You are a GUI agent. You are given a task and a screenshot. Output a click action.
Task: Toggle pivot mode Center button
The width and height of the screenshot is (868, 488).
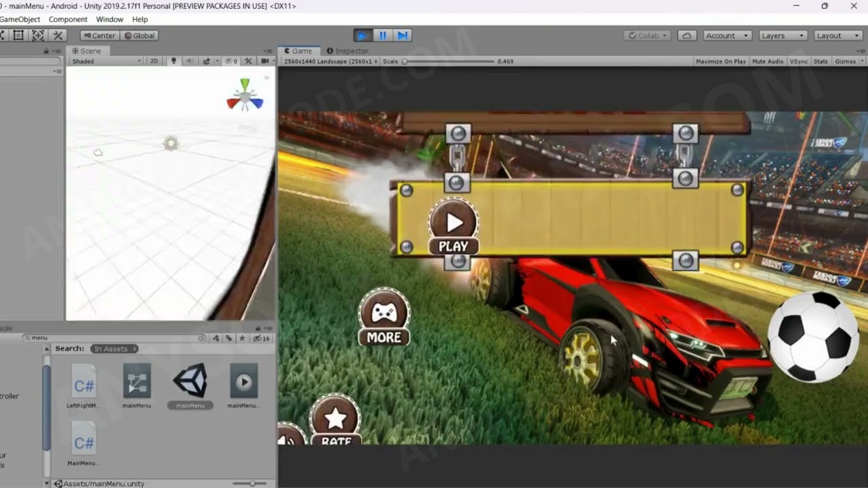click(100, 35)
